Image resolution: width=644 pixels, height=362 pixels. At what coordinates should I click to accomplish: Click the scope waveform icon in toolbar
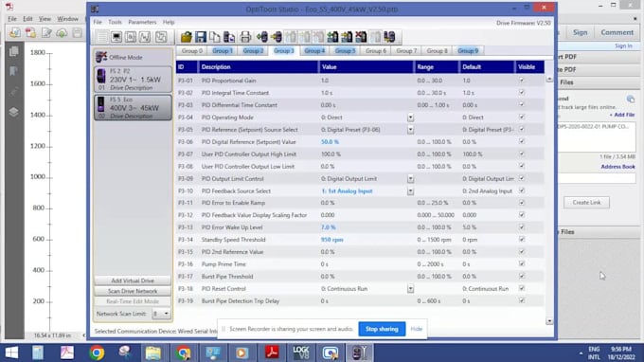point(145,37)
